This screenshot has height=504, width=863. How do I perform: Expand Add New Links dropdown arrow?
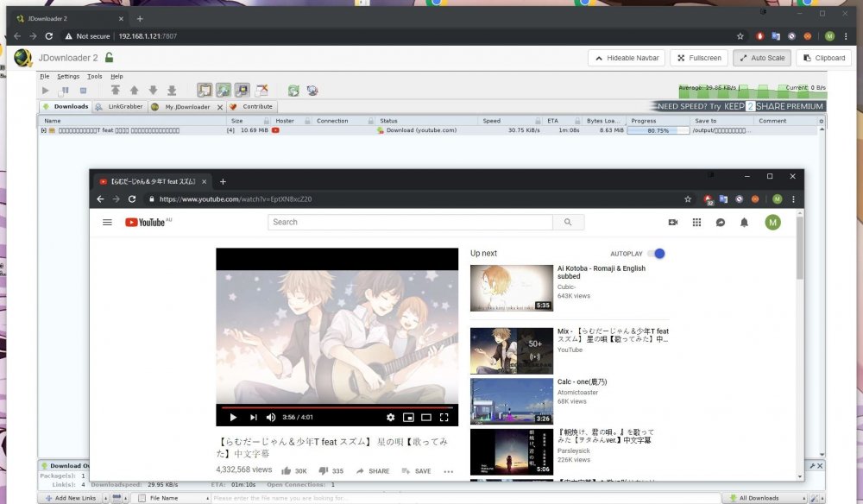[105, 499]
